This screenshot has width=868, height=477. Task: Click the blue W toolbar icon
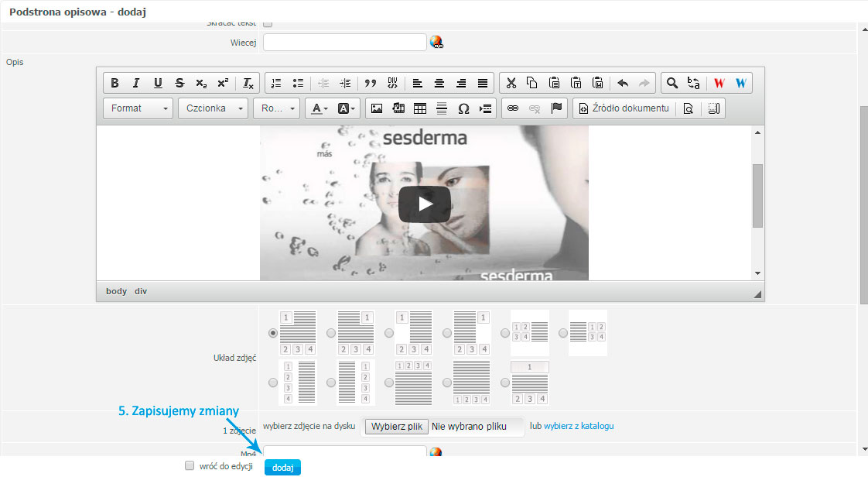coord(740,83)
